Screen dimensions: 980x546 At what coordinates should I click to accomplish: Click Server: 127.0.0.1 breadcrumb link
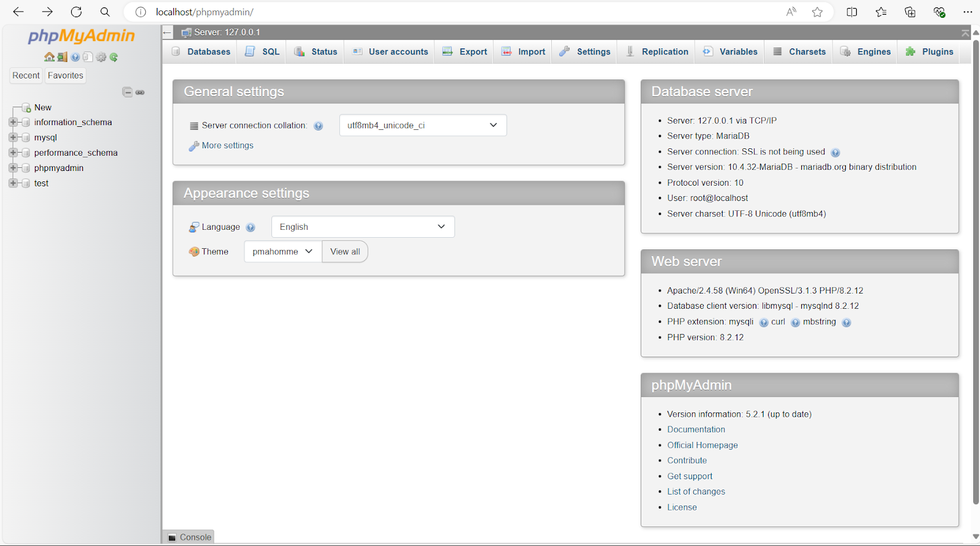227,32
